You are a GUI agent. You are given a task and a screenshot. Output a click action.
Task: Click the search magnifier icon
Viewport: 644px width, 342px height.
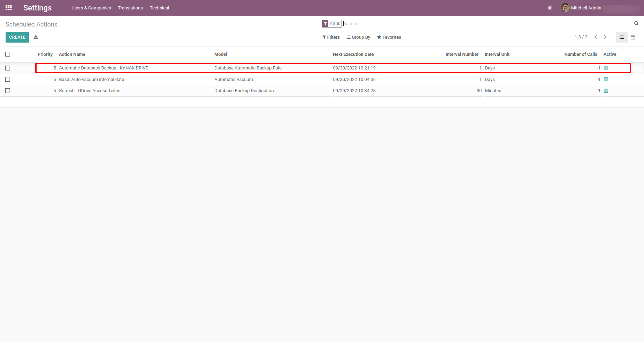(636, 23)
